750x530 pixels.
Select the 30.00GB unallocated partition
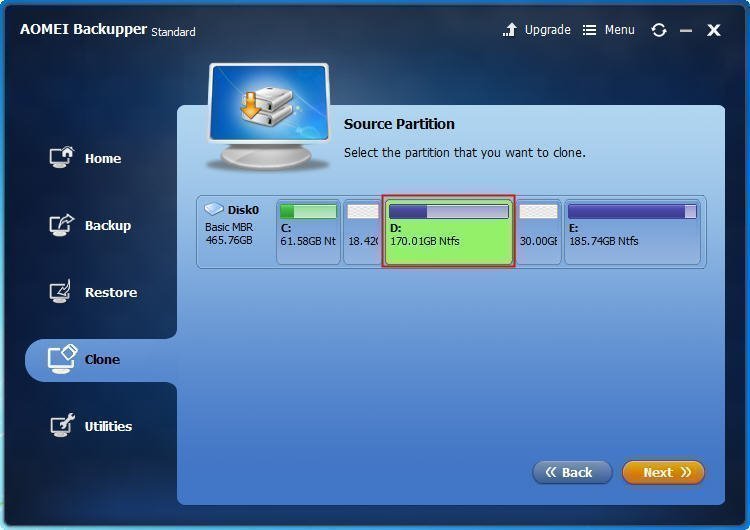point(539,232)
